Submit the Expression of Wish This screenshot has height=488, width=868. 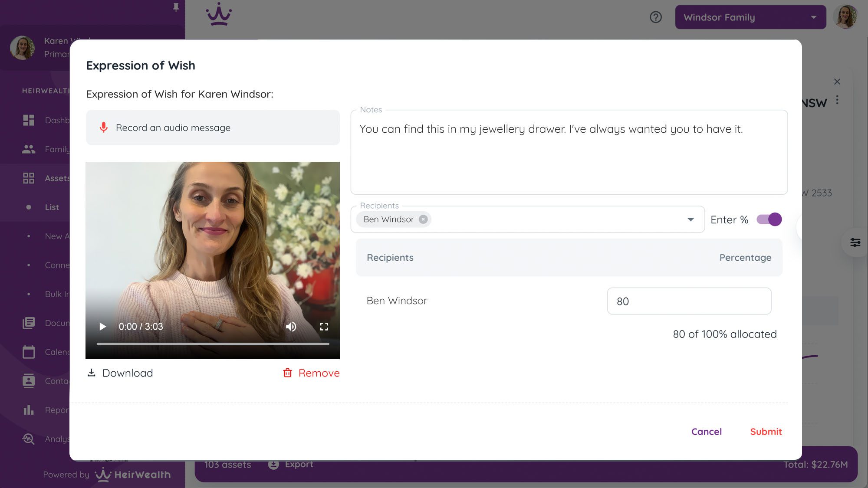(x=766, y=432)
